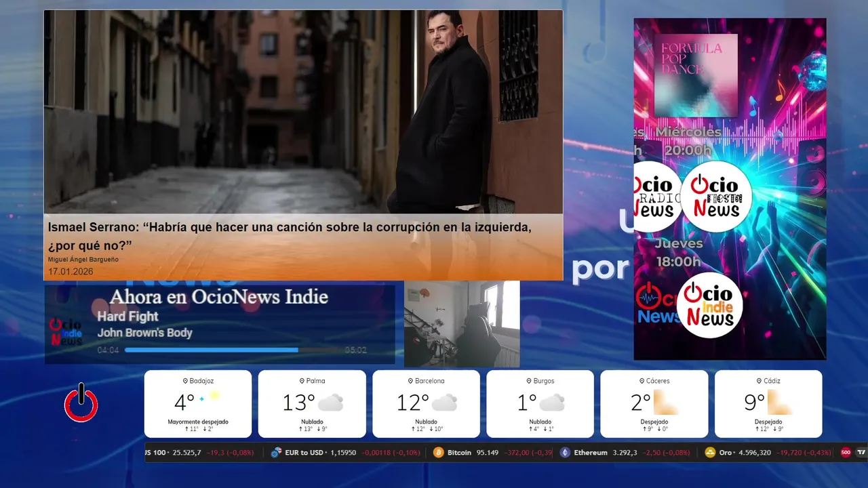Click the Cáceres location pin icon
This screenshot has width=868, height=488.
coord(641,381)
